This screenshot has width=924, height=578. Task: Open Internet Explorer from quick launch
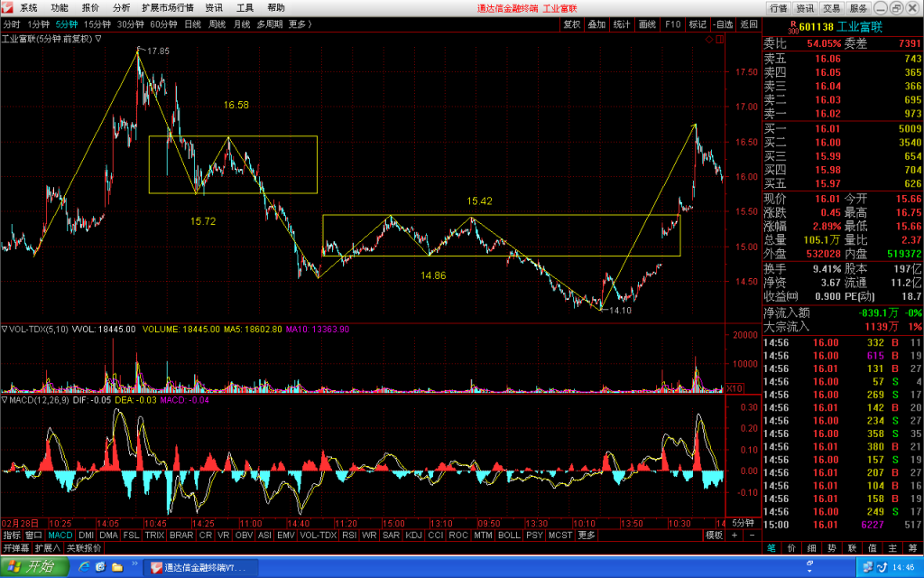84,567
